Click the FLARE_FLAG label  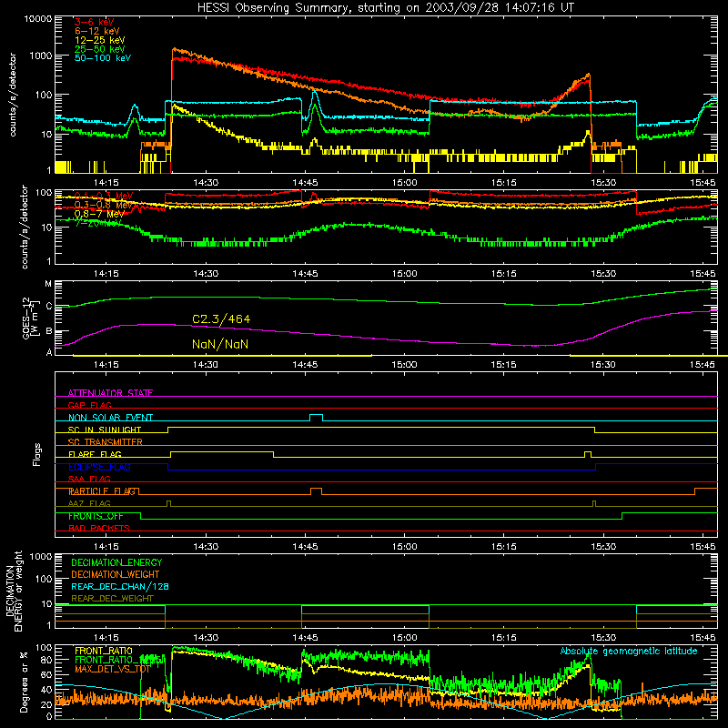pos(95,454)
